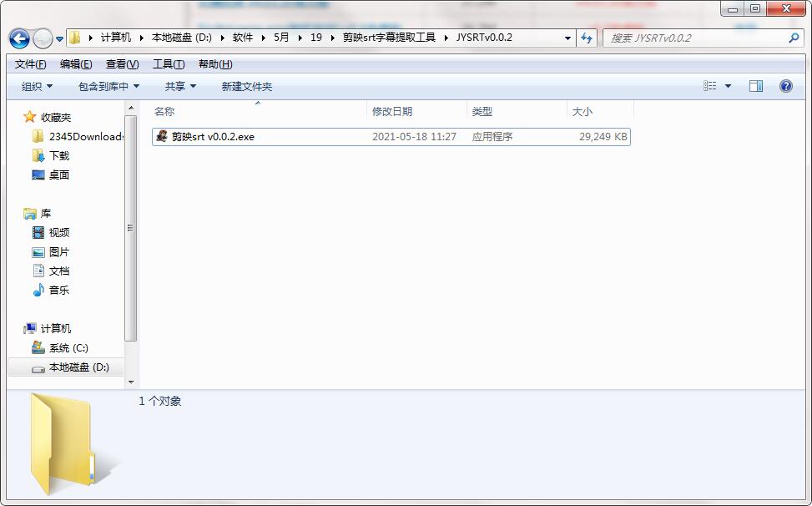Open the 文件(F) menu
The image size is (812, 506).
tap(31, 64)
